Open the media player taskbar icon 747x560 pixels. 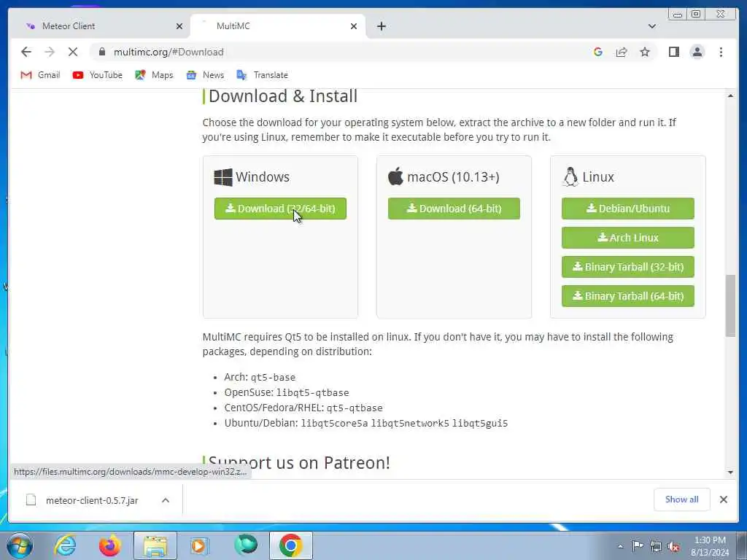click(199, 545)
